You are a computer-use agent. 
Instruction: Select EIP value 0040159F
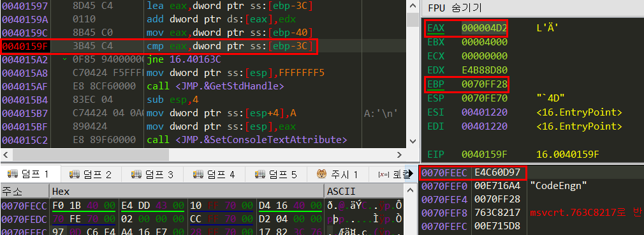coord(484,155)
